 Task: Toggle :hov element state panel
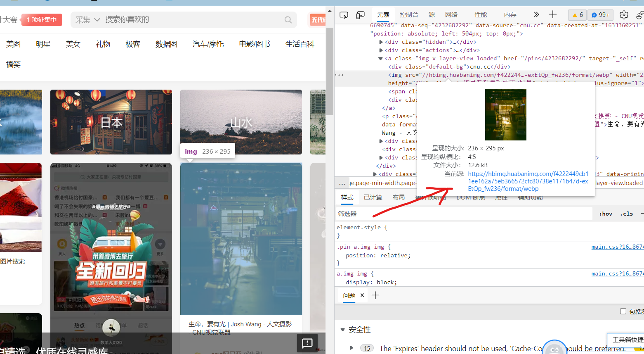tap(606, 214)
